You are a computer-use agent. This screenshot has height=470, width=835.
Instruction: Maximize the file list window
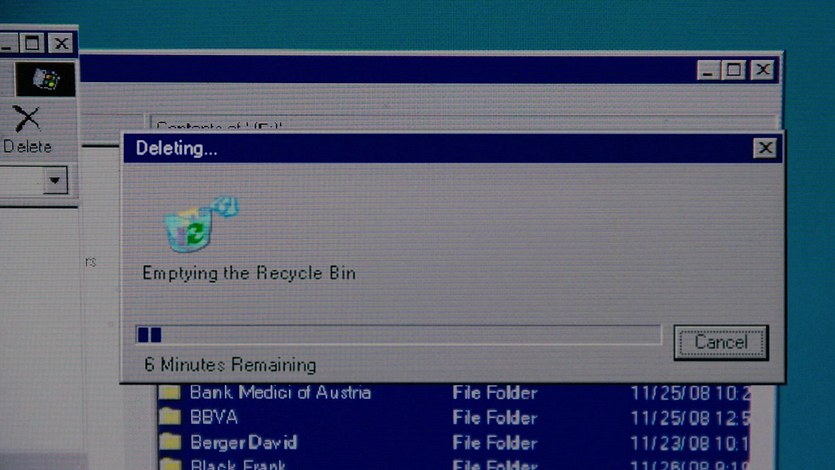pyautogui.click(x=735, y=70)
